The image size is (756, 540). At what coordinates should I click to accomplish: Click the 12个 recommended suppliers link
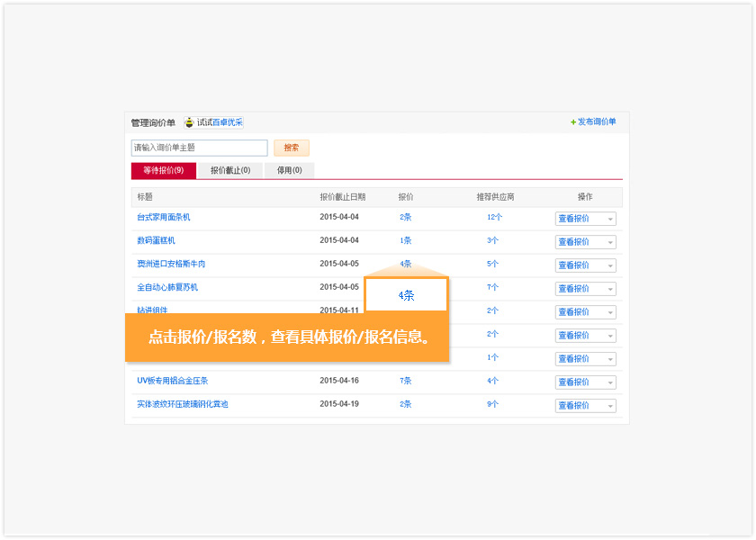pyautogui.click(x=494, y=217)
